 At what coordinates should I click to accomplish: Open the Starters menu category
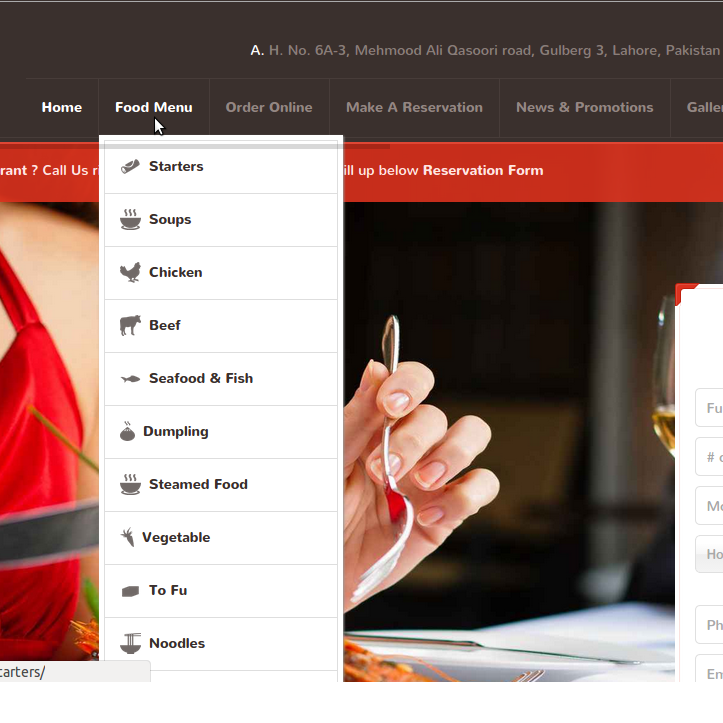point(221,167)
